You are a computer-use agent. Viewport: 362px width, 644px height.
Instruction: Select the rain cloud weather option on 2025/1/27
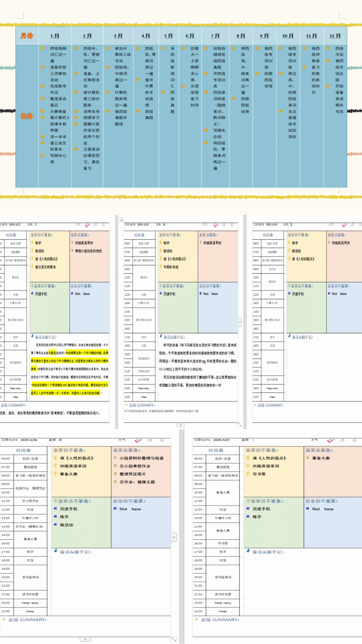pyautogui.click(x=355, y=440)
